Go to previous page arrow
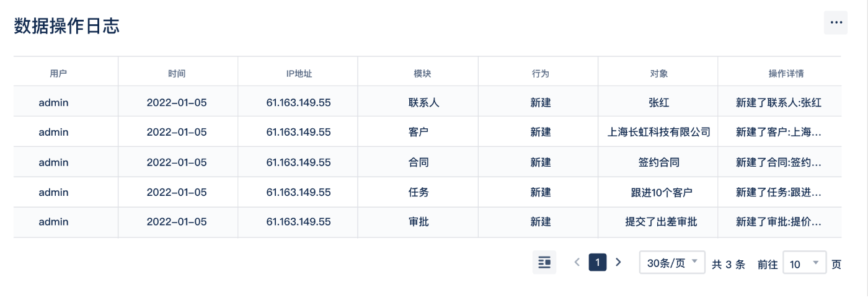Screen dimensions: 868x300 [x=577, y=262]
